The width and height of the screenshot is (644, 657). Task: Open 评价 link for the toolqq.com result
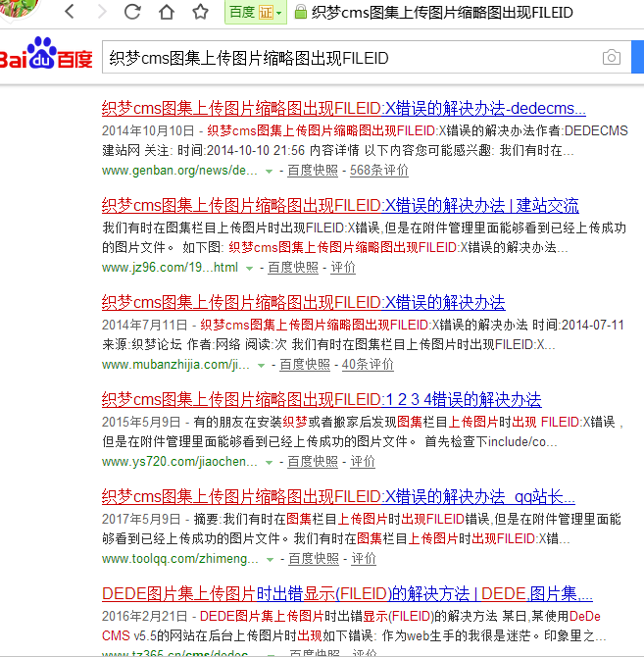click(364, 559)
